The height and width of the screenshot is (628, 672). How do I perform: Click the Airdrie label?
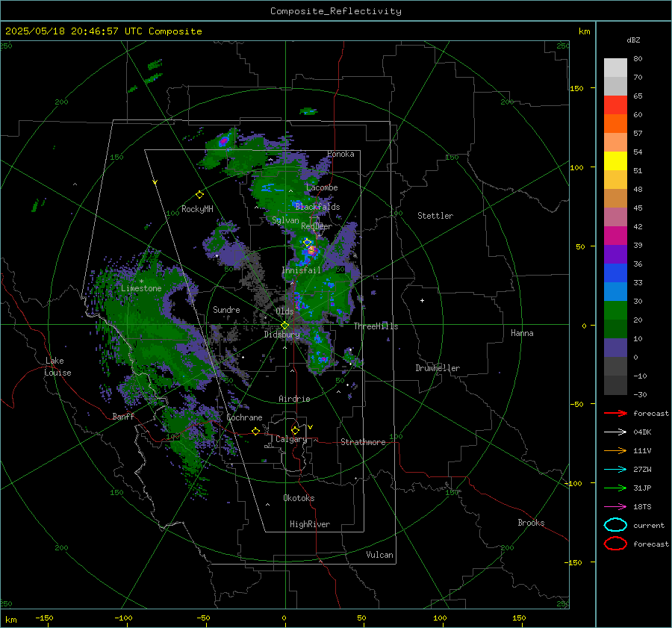click(294, 399)
